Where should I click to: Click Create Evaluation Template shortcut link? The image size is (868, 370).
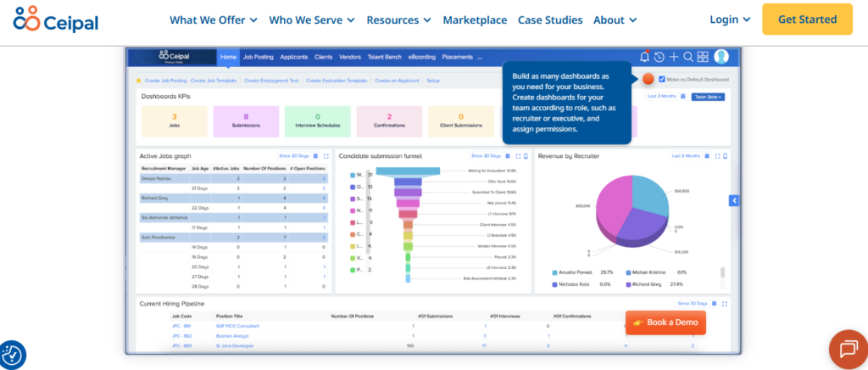pyautogui.click(x=337, y=81)
